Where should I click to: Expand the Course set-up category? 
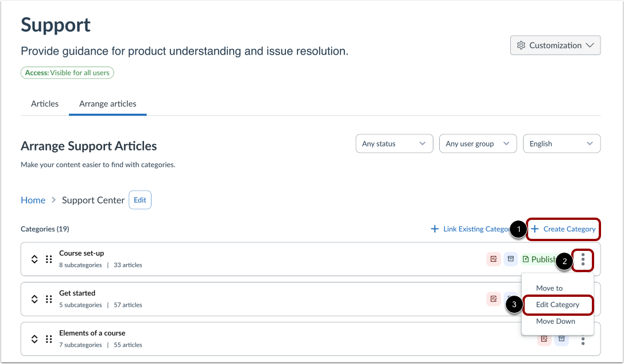tap(34, 259)
